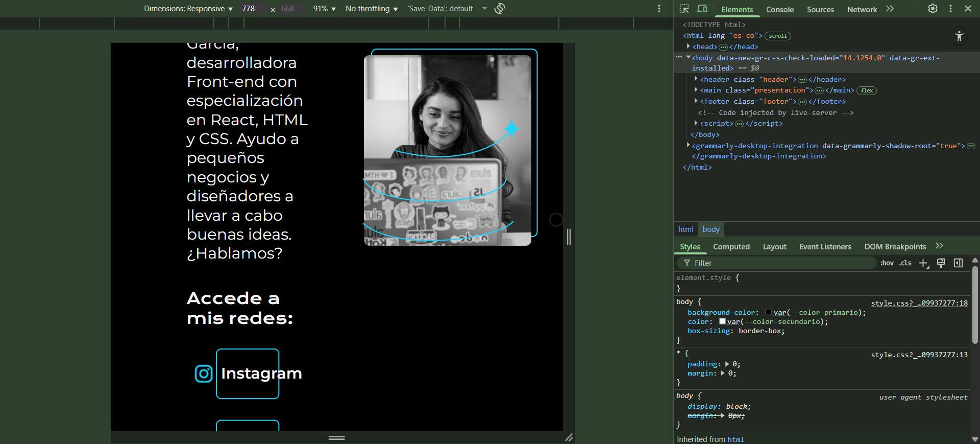Expand main element ellipsis badge

[x=819, y=90]
